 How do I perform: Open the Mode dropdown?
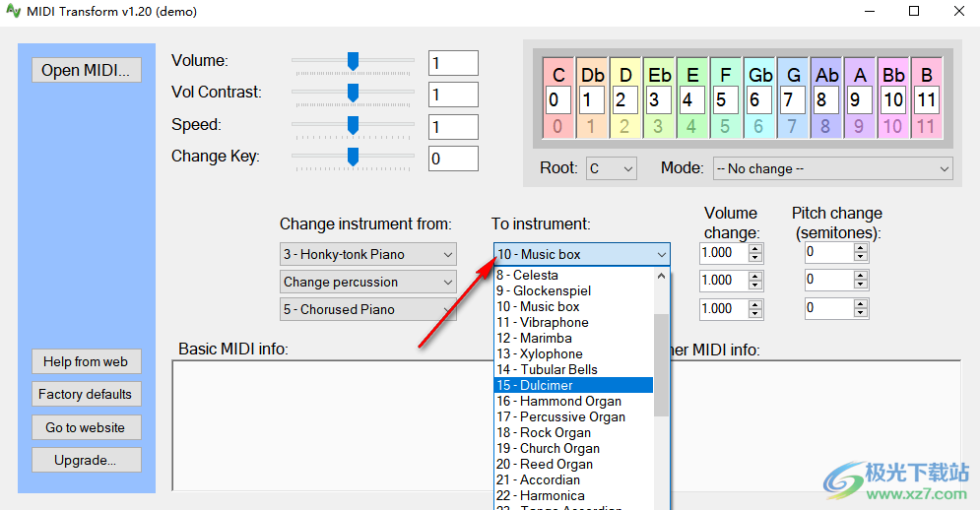[x=832, y=168]
